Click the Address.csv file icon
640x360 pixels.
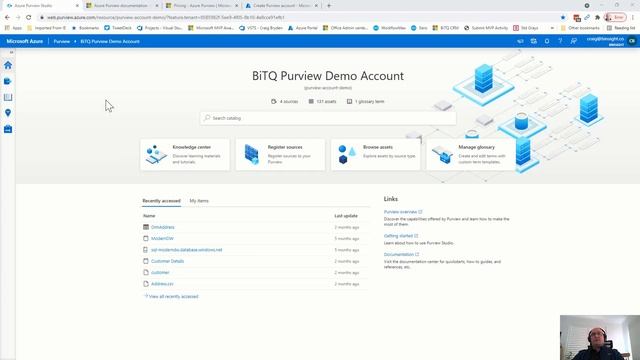coord(146,284)
